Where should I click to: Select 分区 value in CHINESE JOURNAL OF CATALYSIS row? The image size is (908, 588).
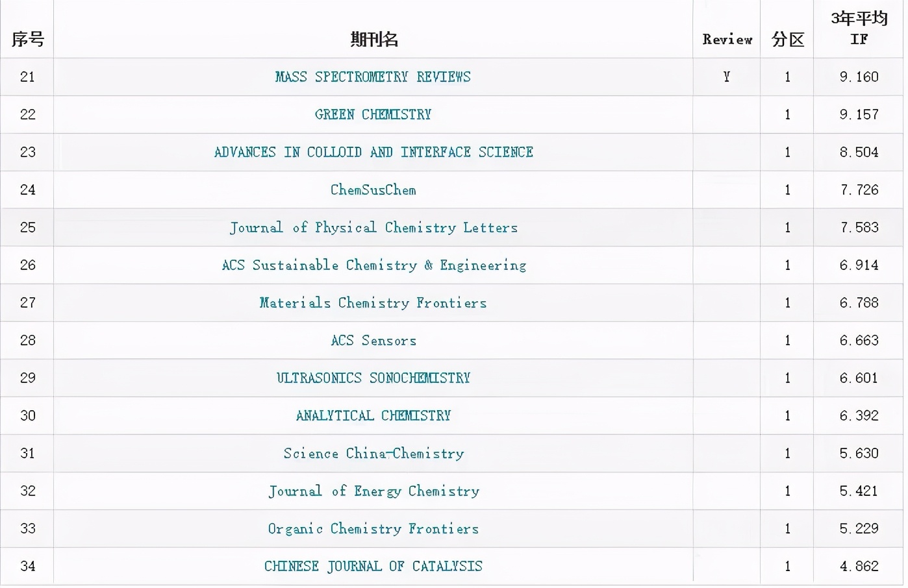[x=787, y=566]
